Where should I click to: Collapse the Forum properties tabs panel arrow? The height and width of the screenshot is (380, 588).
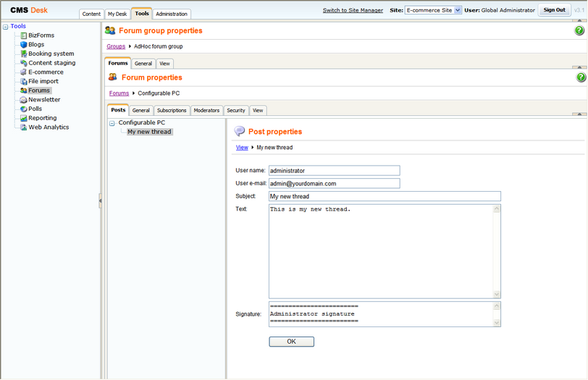579,114
